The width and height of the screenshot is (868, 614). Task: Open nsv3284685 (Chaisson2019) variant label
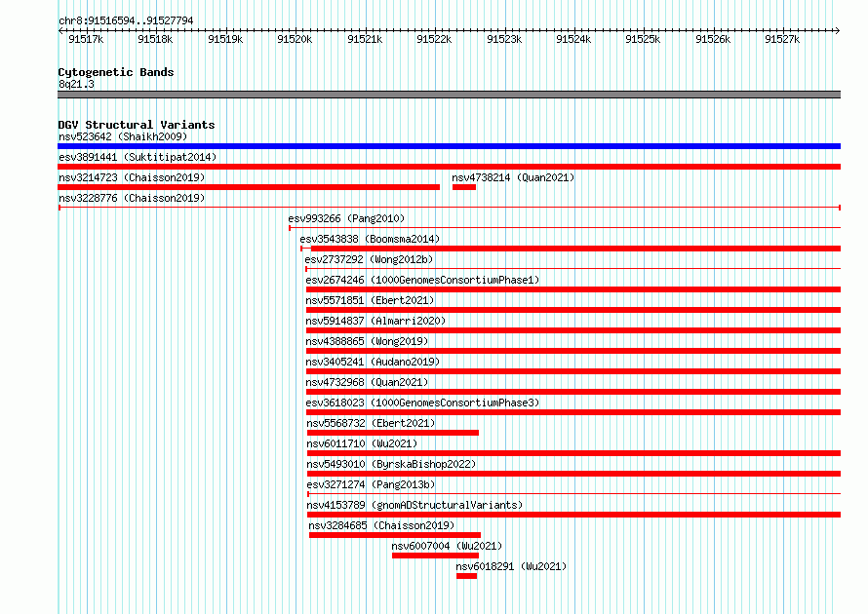(x=381, y=525)
